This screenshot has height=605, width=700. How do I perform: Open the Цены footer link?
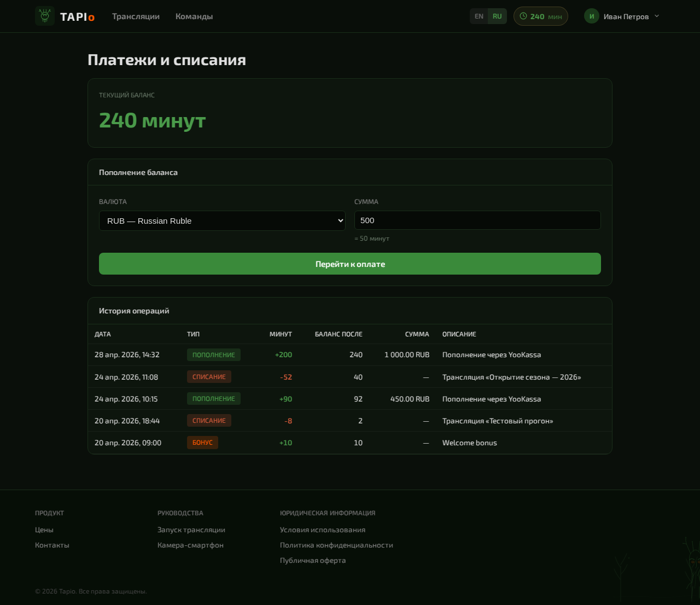pyautogui.click(x=44, y=530)
